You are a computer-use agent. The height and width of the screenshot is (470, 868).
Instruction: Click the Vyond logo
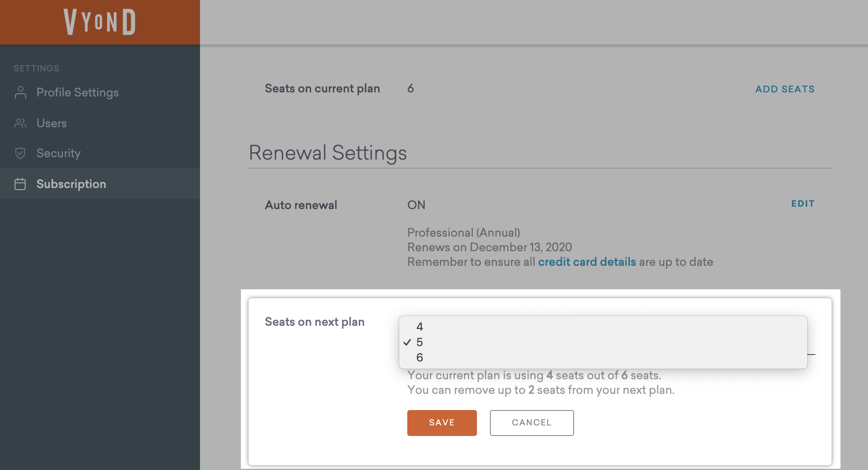coord(100,22)
